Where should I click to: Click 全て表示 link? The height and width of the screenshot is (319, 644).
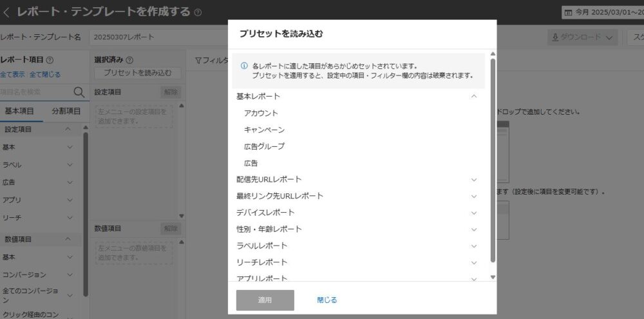pyautogui.click(x=13, y=74)
